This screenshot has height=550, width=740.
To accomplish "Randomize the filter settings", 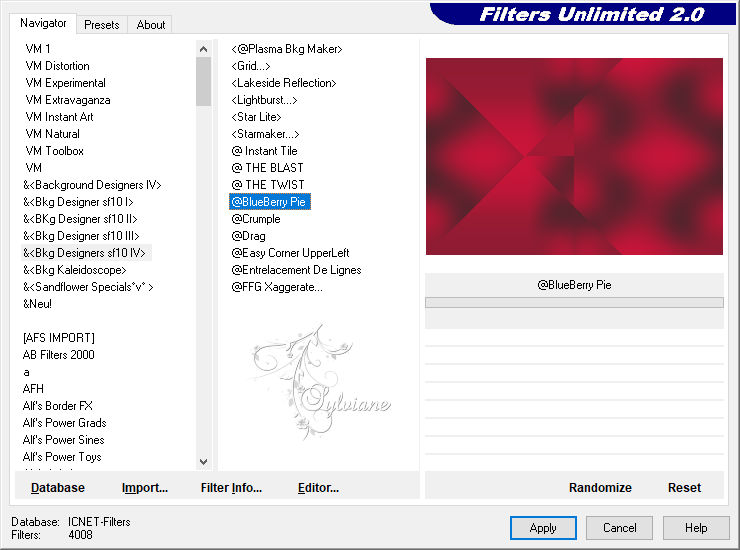I will tap(600, 488).
